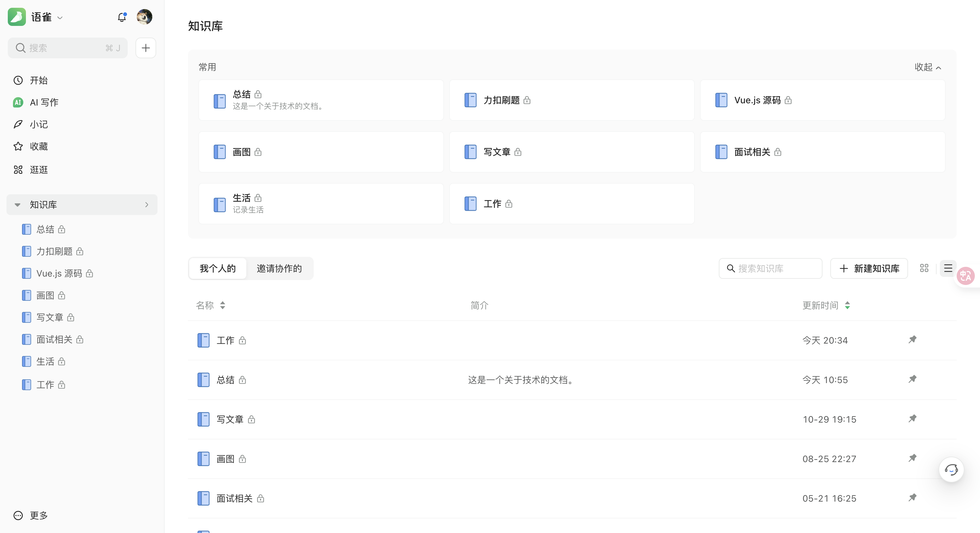This screenshot has width=980, height=533.
Task: Click the user avatar picture
Action: pyautogui.click(x=144, y=17)
